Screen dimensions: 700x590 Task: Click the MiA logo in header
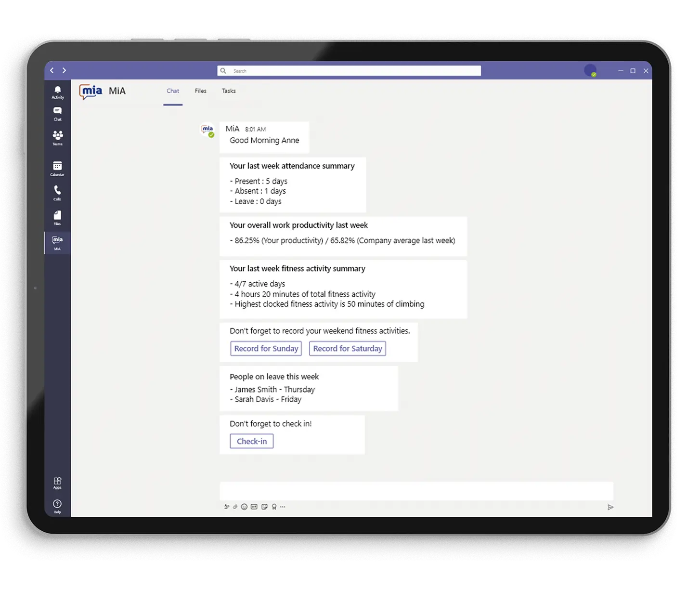(x=91, y=91)
